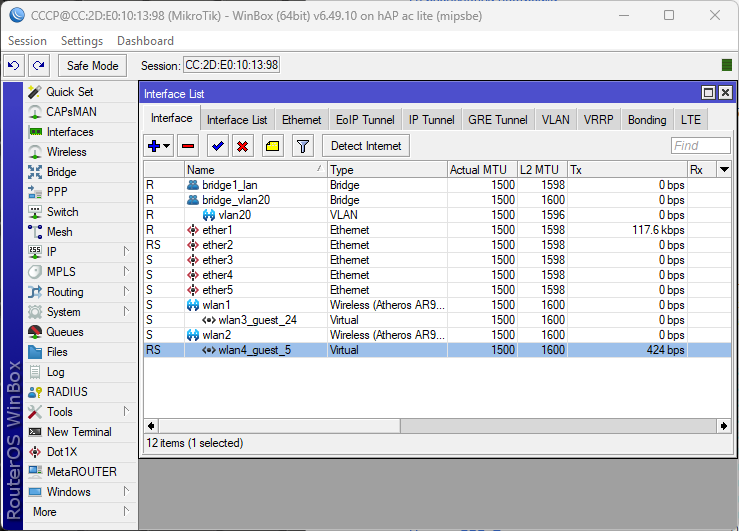Image resolution: width=739 pixels, height=531 pixels.
Task: Switch to the Ethernet tab
Action: pyautogui.click(x=302, y=120)
